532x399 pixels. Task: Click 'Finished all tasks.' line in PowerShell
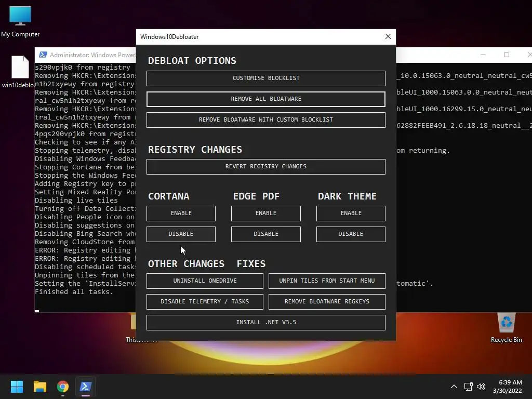click(74, 292)
